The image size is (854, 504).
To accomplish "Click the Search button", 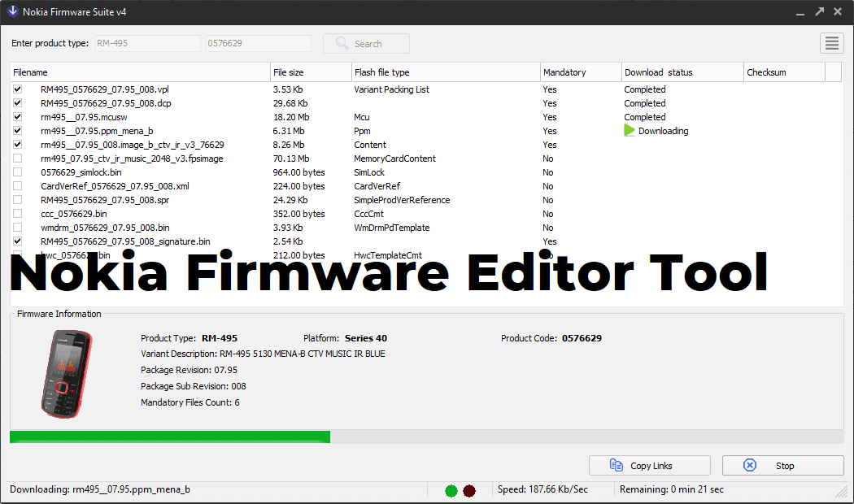I will (366, 44).
